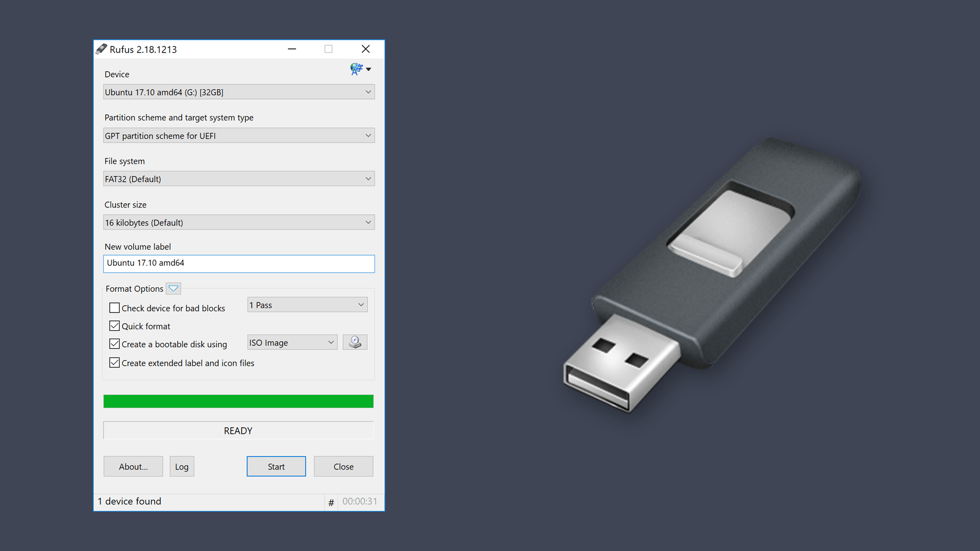Click the green progress bar
The height and width of the screenshot is (551, 980).
pyautogui.click(x=238, y=401)
